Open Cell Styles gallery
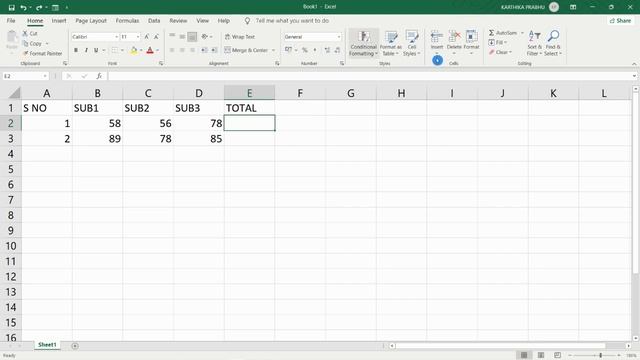Viewport: 640px width, 360px height. click(411, 43)
